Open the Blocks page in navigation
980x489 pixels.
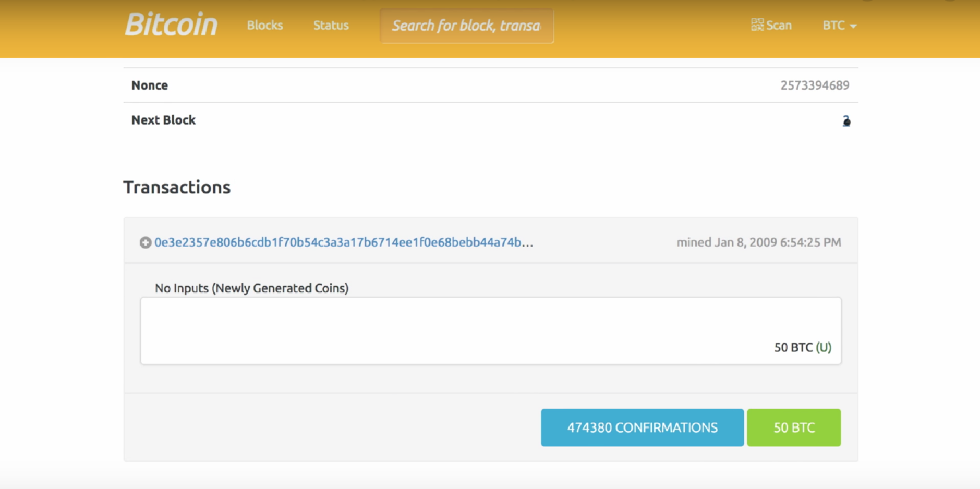click(265, 25)
